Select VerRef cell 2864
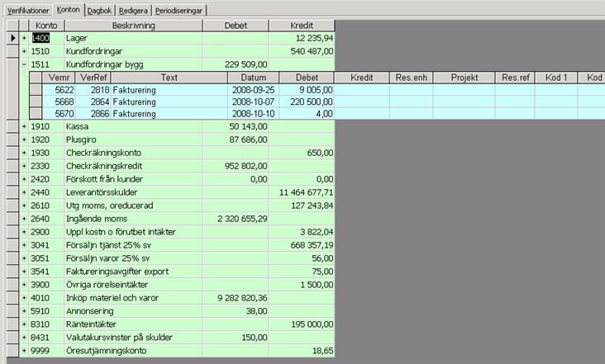This screenshot has height=364, width=605. 93,102
